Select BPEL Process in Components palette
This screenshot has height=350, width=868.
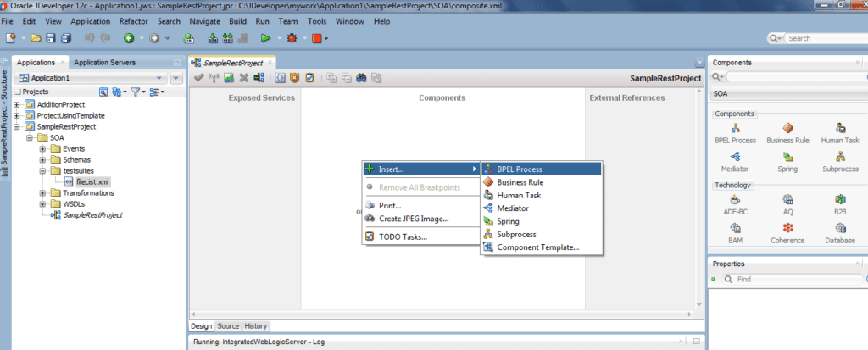click(735, 133)
